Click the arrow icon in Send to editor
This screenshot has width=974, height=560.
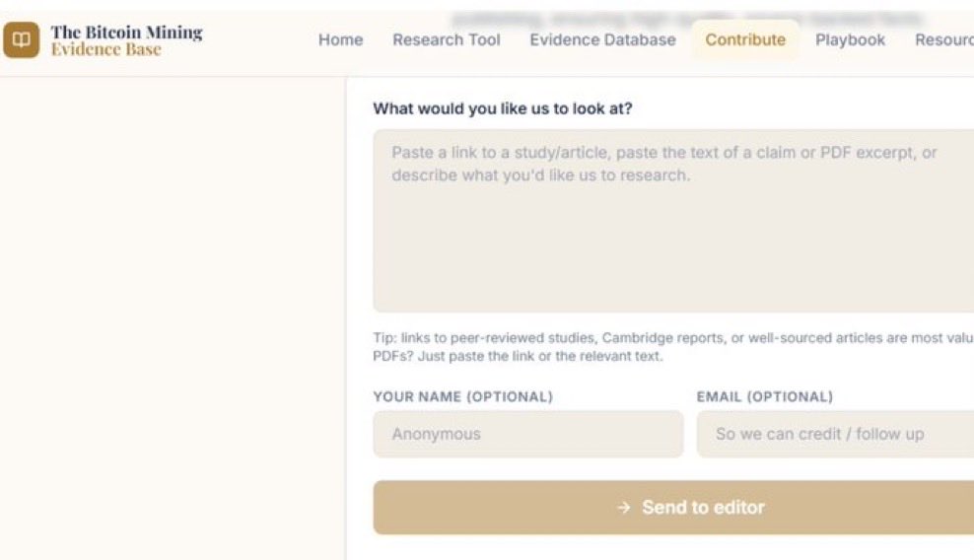click(624, 508)
